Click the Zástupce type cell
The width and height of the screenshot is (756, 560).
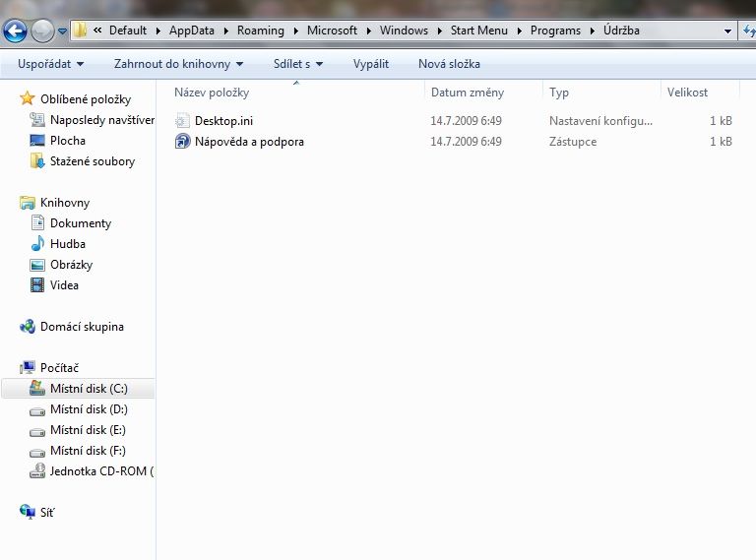pyautogui.click(x=573, y=142)
